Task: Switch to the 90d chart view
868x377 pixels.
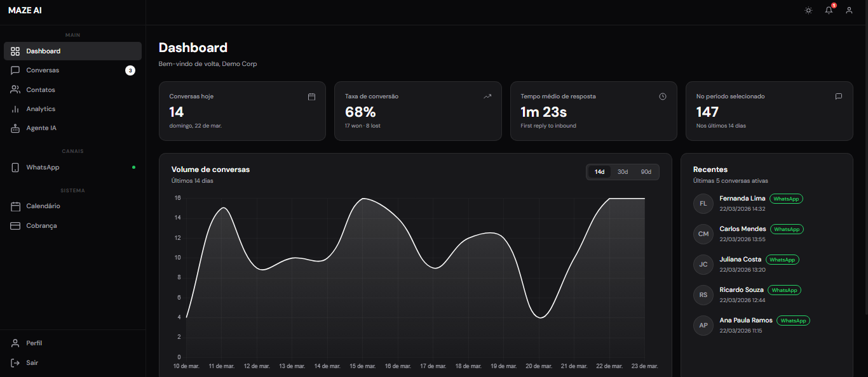Action: point(646,171)
